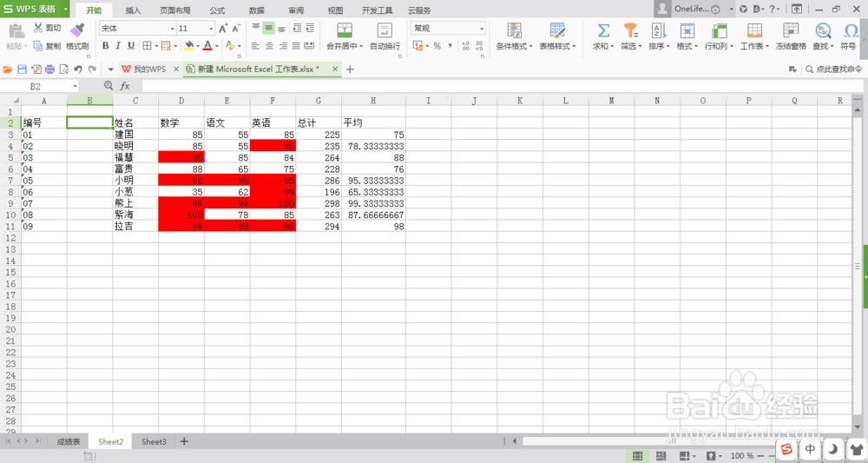Open the 数据 ribbon tab
The width and height of the screenshot is (868, 463).
[256, 10]
